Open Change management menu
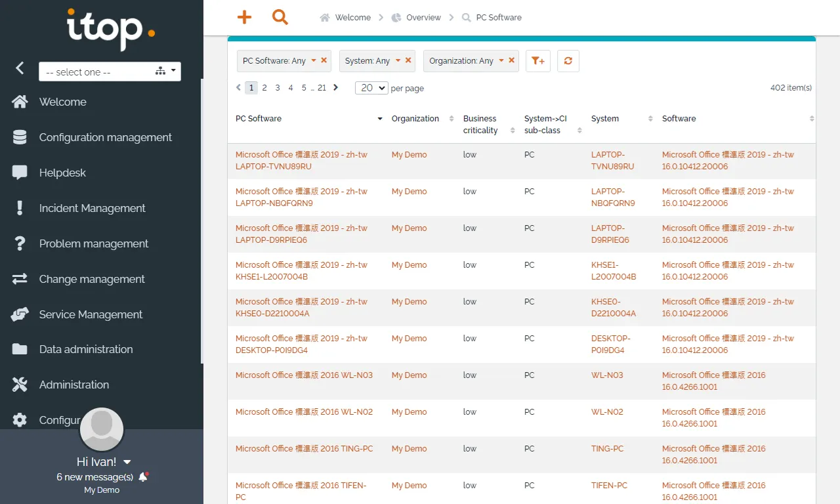 pos(92,279)
